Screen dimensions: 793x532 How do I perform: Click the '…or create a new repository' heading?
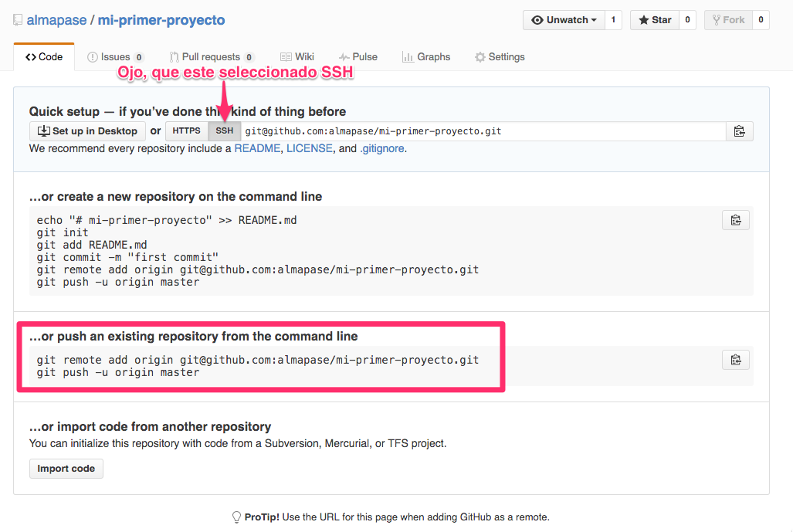pos(175,197)
